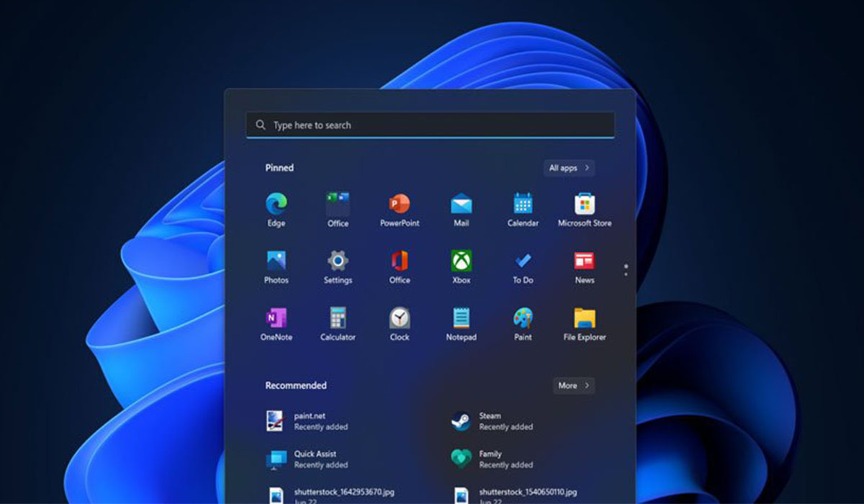The height and width of the screenshot is (504, 864).
Task: Open recommended Family app
Action: coord(492,459)
